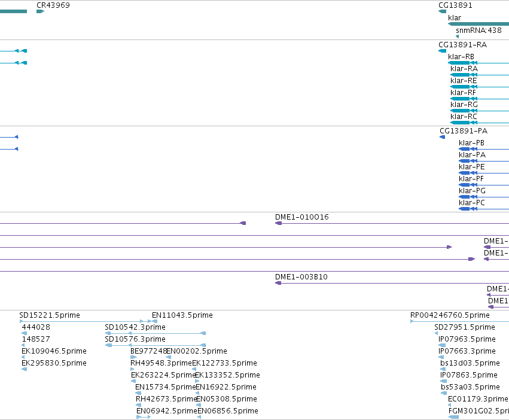Screen dimensions: 509x420
Task: Click the purple arrow glyph of DME1-010O16
Action: 279,223
